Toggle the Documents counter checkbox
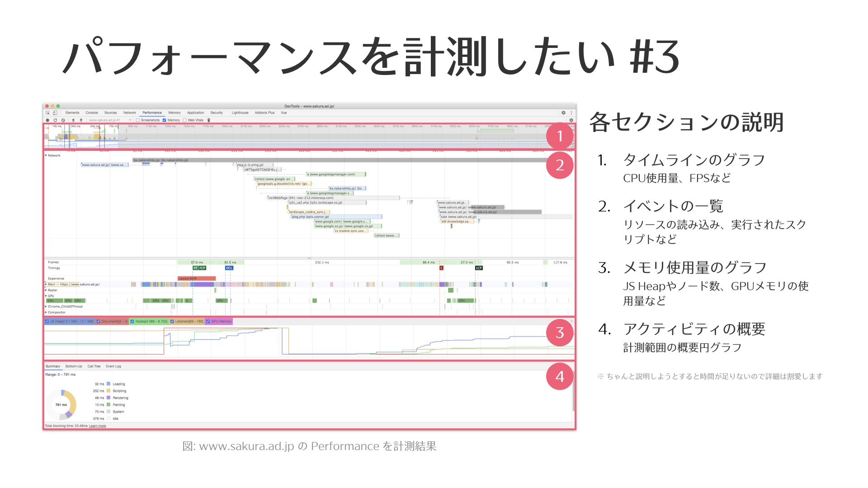 (x=99, y=322)
